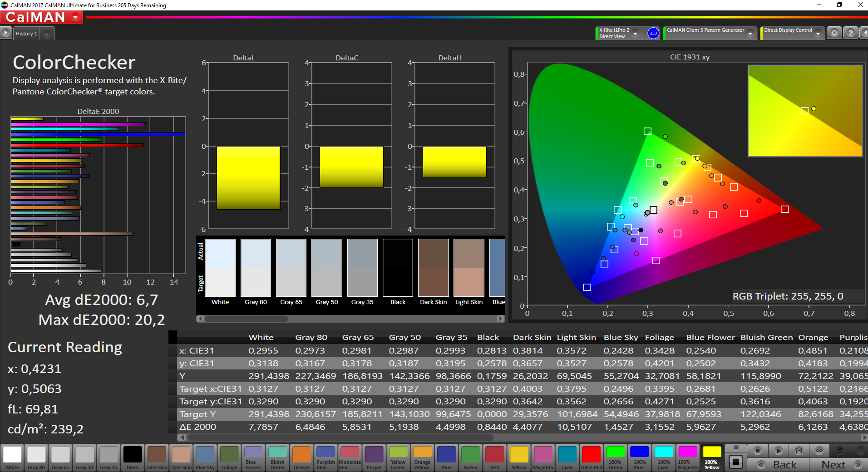Select the Orange patch button

(x=301, y=457)
